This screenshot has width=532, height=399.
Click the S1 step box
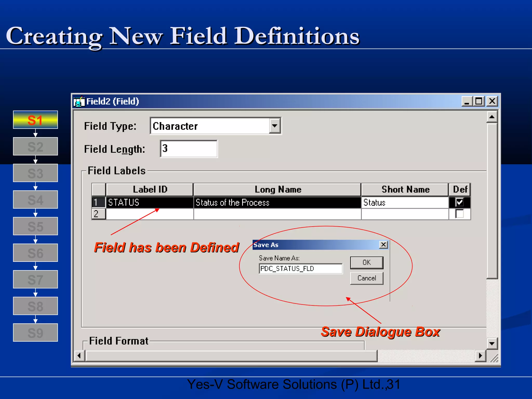(x=35, y=120)
